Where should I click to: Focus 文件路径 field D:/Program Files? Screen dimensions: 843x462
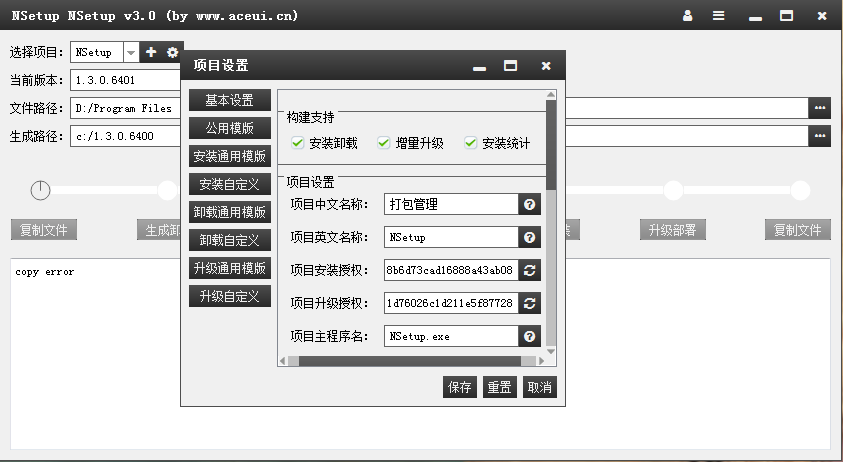[x=125, y=108]
